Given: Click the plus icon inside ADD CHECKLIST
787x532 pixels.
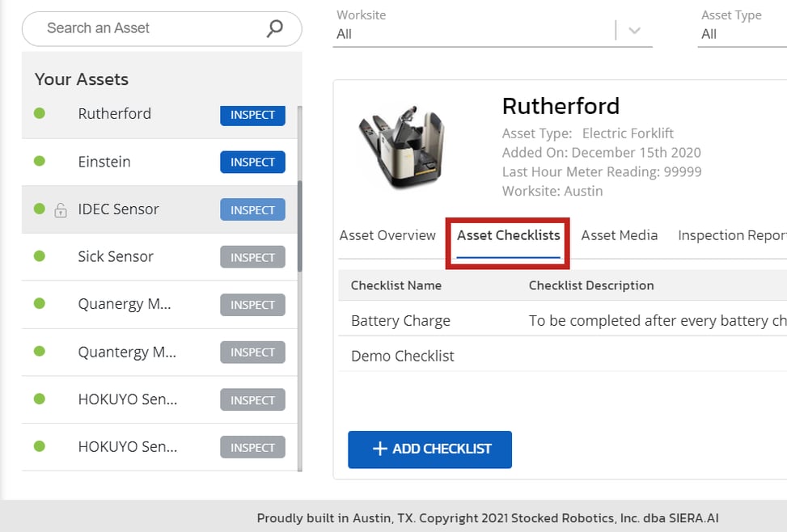Looking at the screenshot, I should point(379,450).
